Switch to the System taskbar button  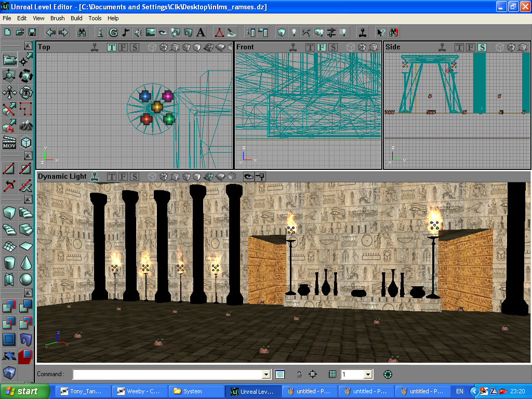click(x=192, y=391)
